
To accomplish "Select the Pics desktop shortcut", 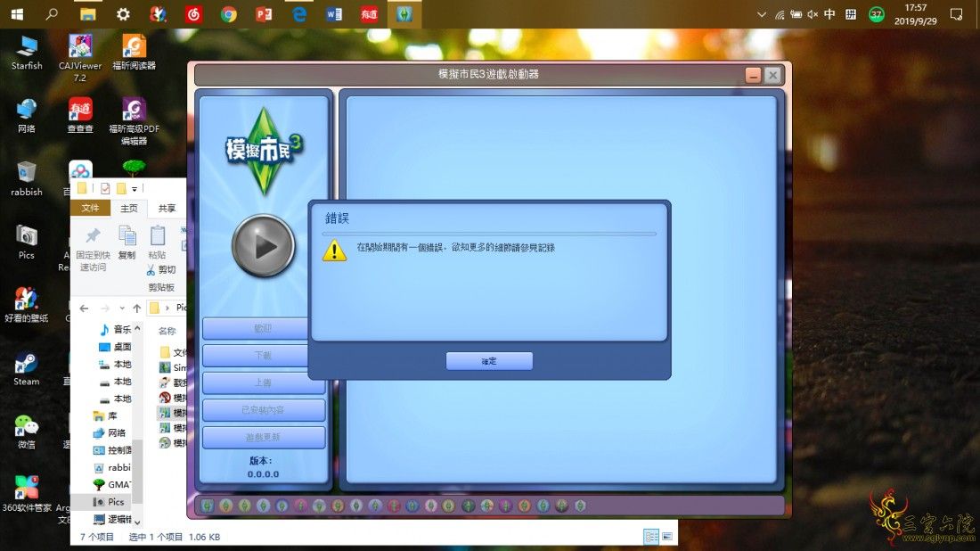I will 26,243.
